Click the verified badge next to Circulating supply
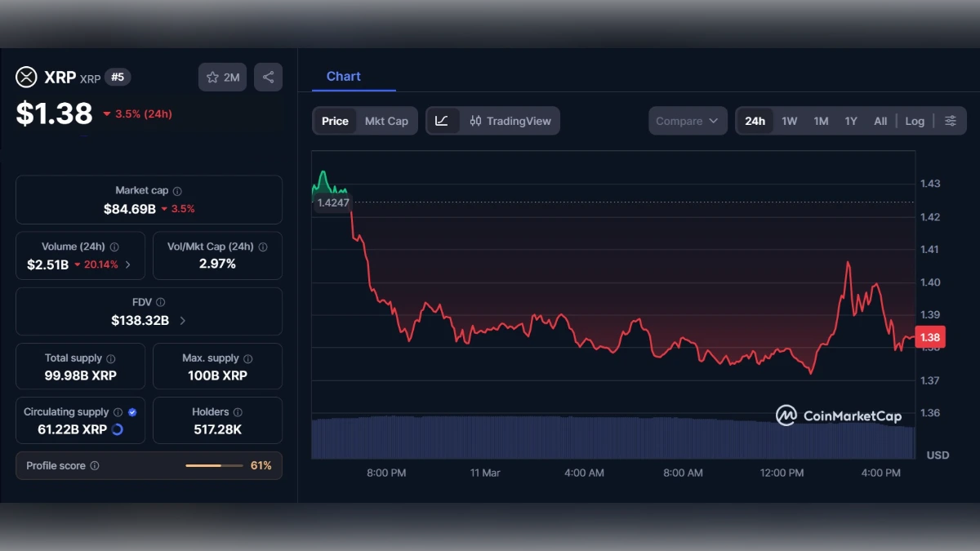The height and width of the screenshot is (551, 980). [133, 411]
